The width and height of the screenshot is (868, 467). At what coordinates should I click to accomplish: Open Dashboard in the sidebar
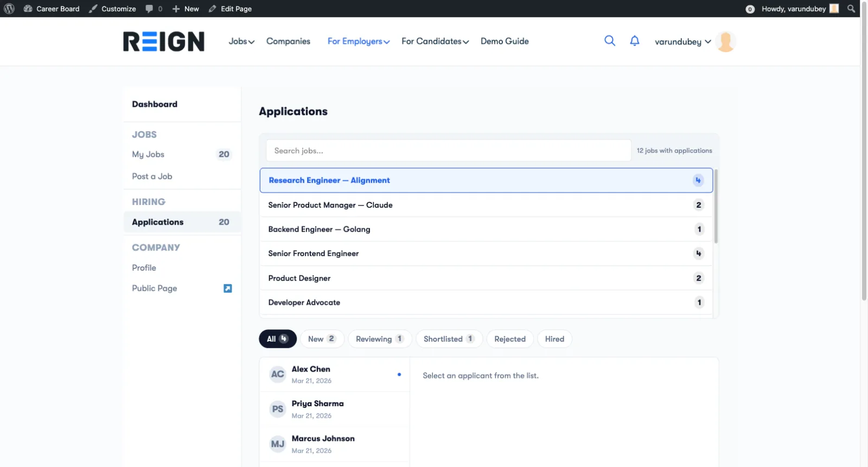(x=155, y=104)
